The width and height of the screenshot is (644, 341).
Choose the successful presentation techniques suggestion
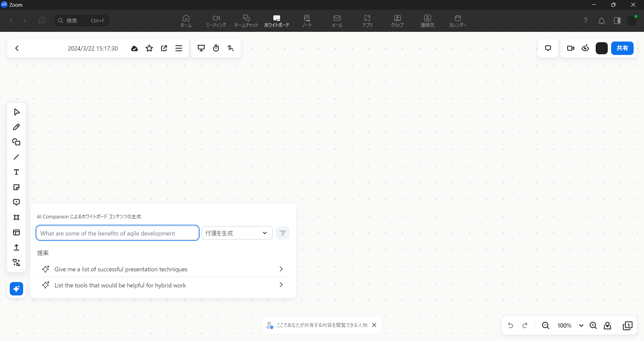tap(163, 269)
